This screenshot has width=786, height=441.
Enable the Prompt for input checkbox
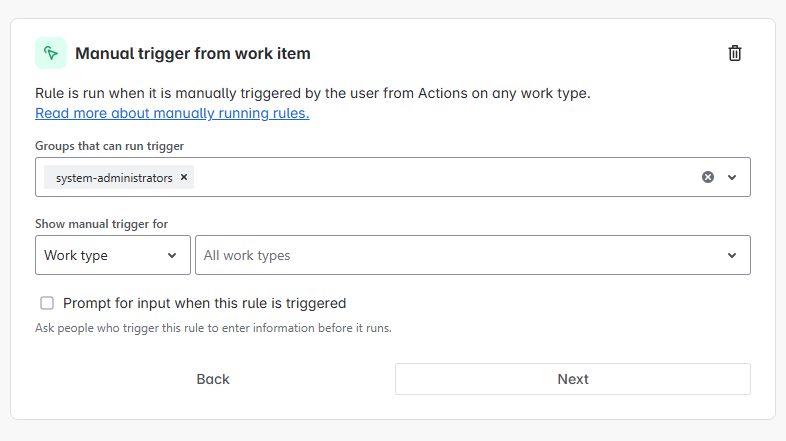click(x=47, y=303)
